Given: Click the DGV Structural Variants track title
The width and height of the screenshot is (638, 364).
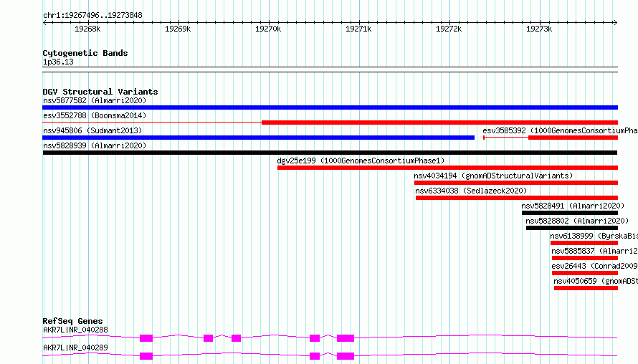Looking at the screenshot, I should tap(100, 92).
